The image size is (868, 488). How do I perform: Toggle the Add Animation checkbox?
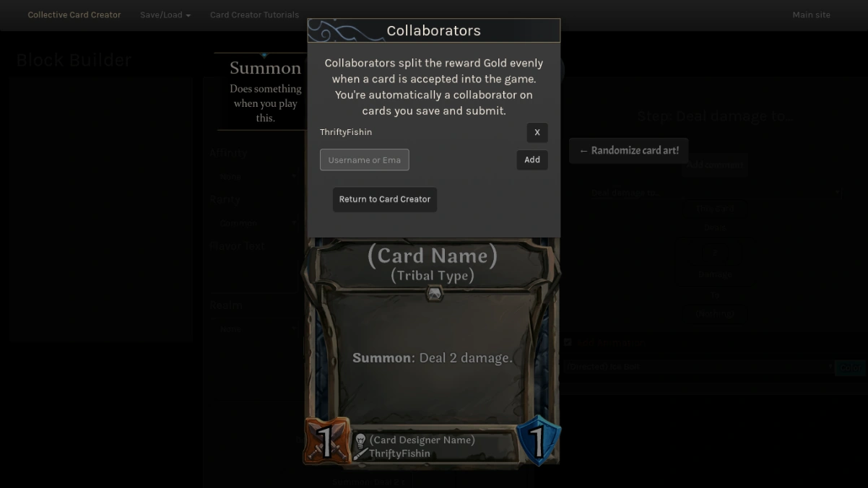568,343
